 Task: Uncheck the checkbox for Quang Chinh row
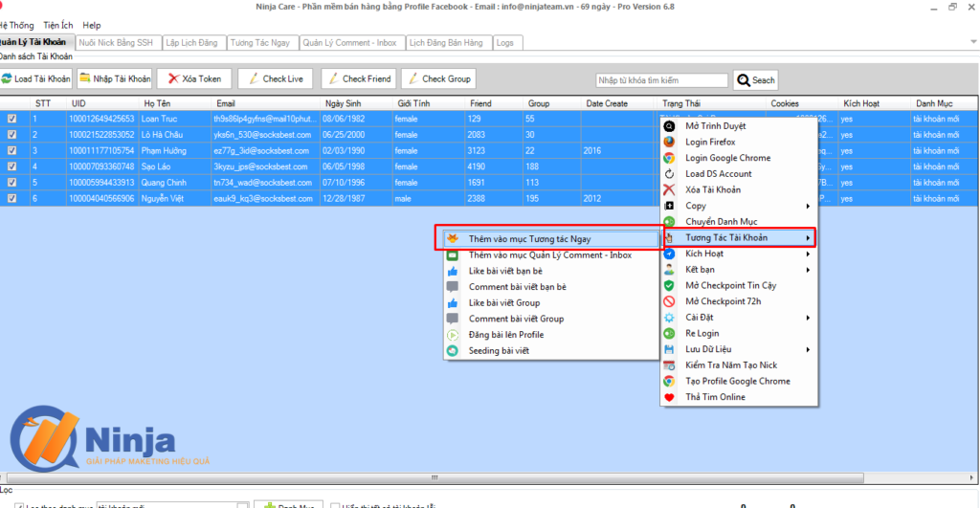click(x=11, y=183)
